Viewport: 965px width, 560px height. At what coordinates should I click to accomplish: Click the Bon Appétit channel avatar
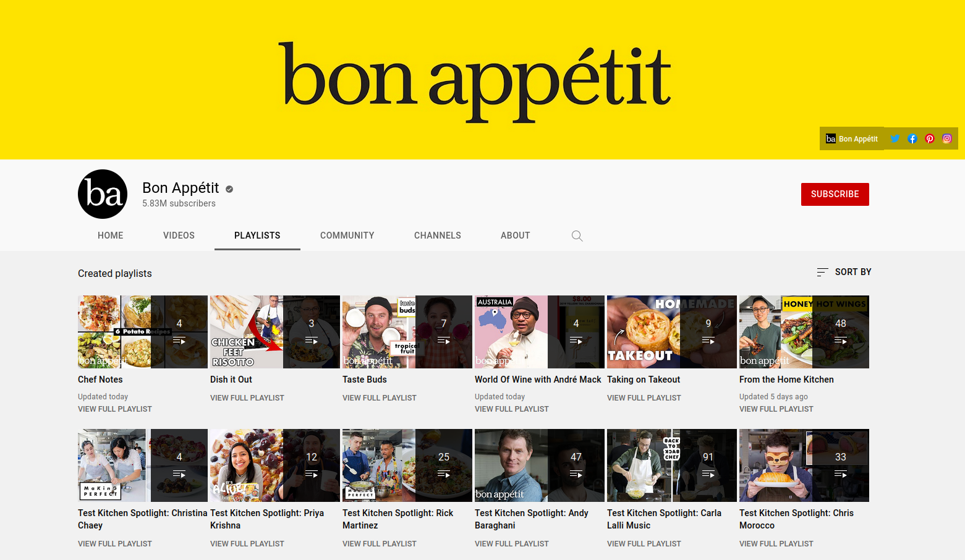click(x=103, y=194)
